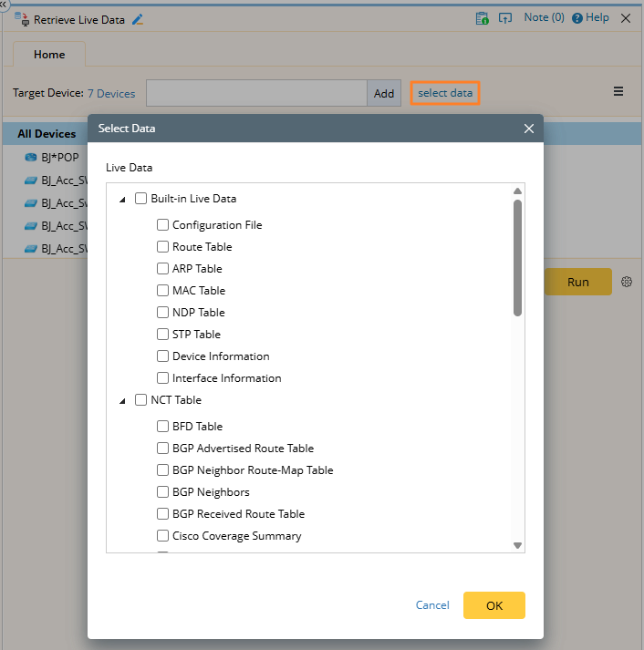Collapse the NCT Table tree group
This screenshot has height=650, width=644.
123,400
